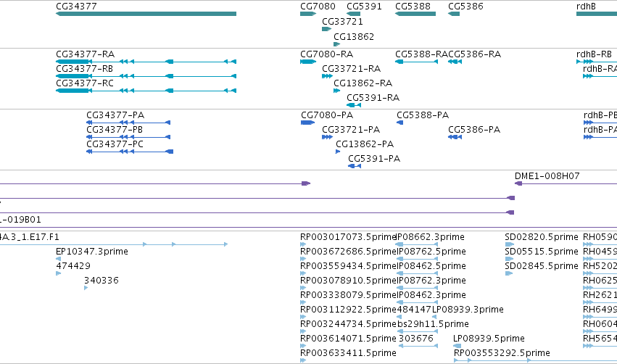Viewport: 617px width, 364px height.
Task: Click the RP003553292.5prime EST label
Action: pos(502,353)
